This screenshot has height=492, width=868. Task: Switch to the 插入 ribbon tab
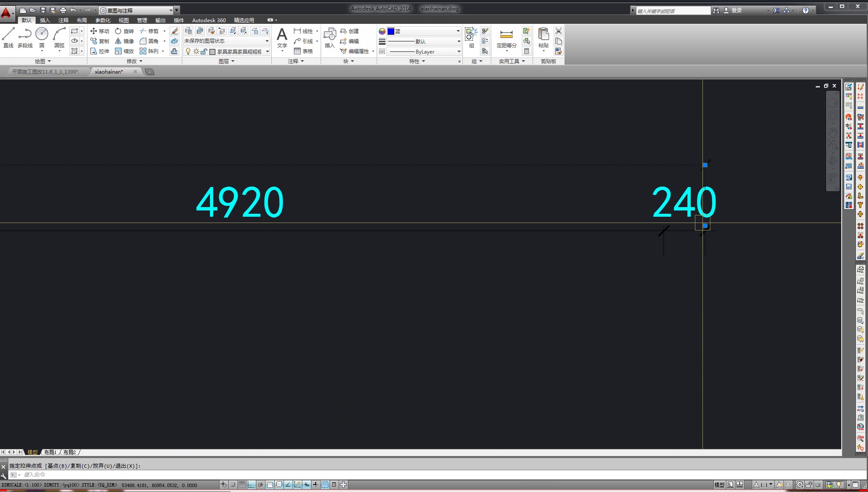tap(45, 20)
